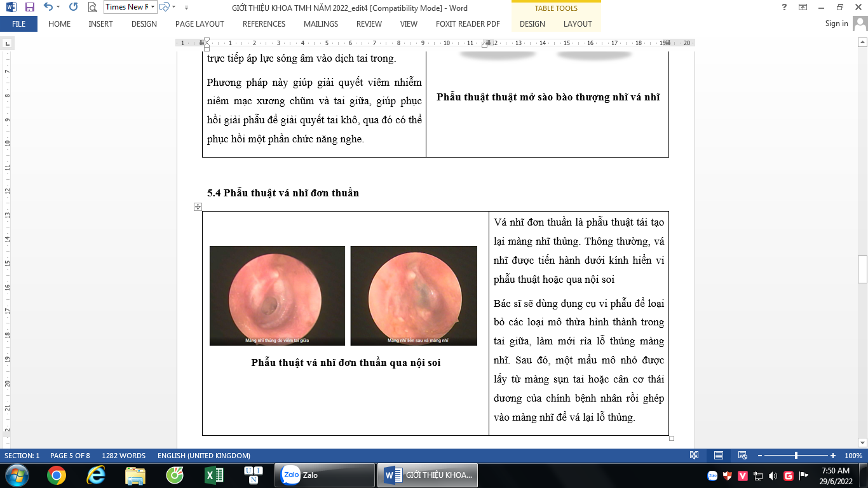The height and width of the screenshot is (488, 868).
Task: Open the FILE tab
Action: click(x=19, y=24)
